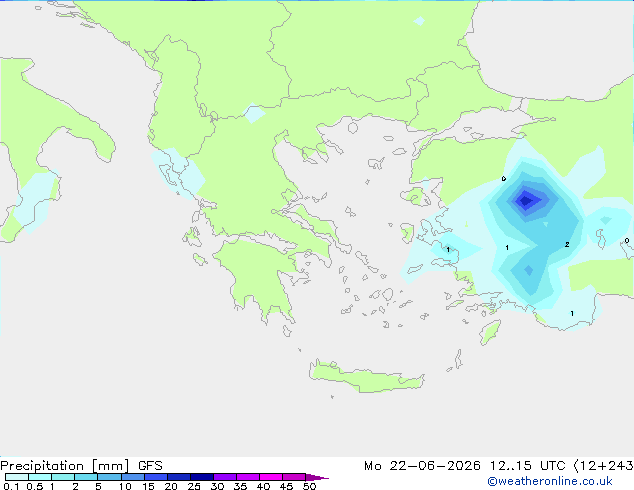
Task: Click the '25' legend scale label
Action: point(194,486)
